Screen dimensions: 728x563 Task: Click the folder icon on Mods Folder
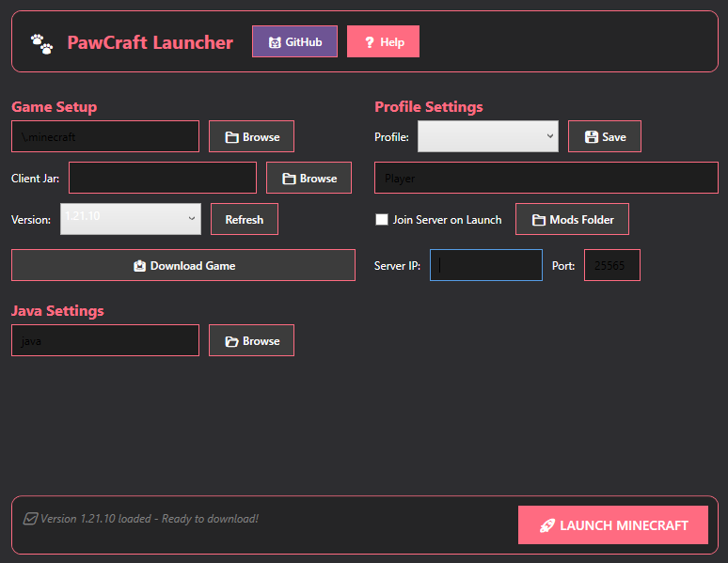tap(539, 220)
